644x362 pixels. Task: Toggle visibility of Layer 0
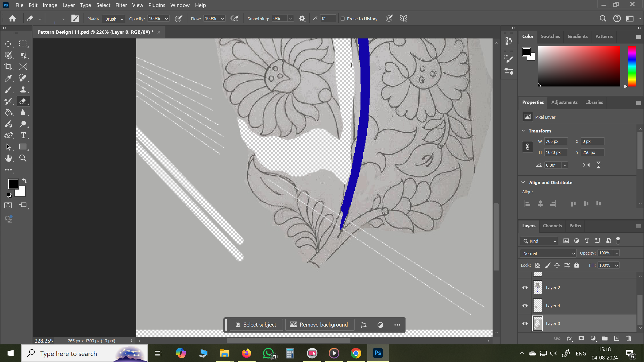[x=525, y=324]
